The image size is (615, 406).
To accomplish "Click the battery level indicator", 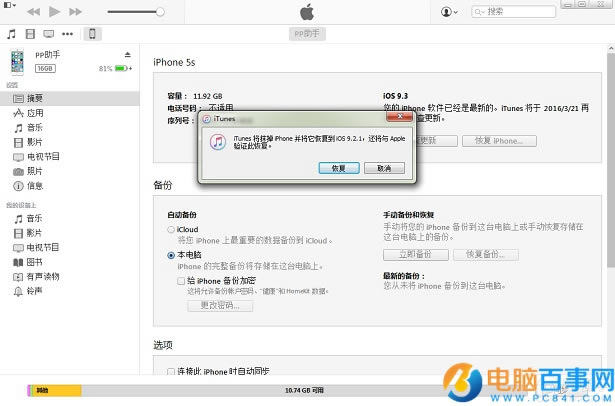I will coord(121,69).
